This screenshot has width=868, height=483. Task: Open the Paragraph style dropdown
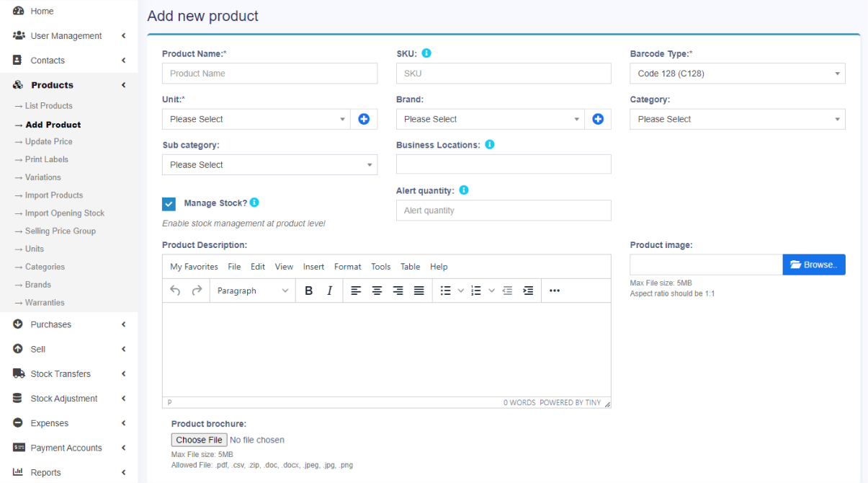click(x=252, y=291)
